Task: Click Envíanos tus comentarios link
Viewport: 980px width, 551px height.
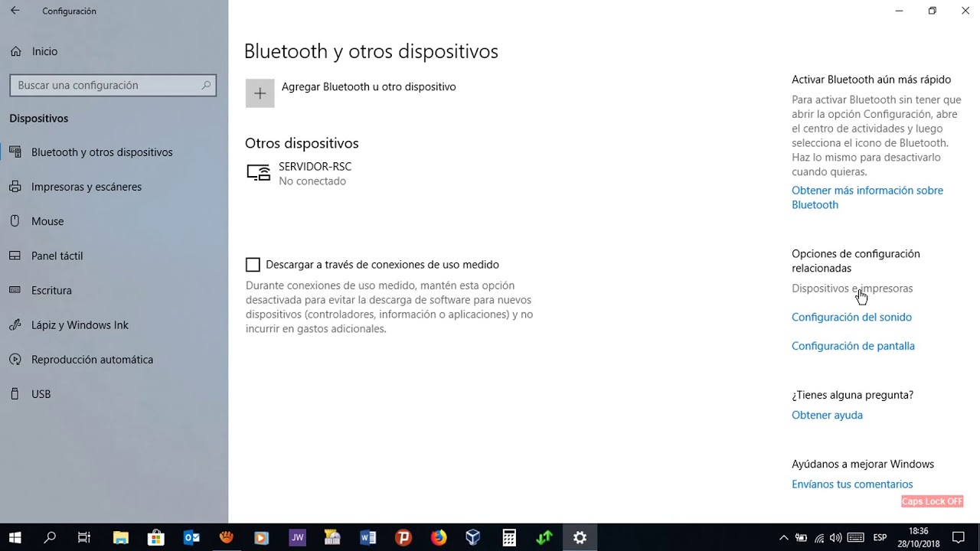Action: [852, 484]
